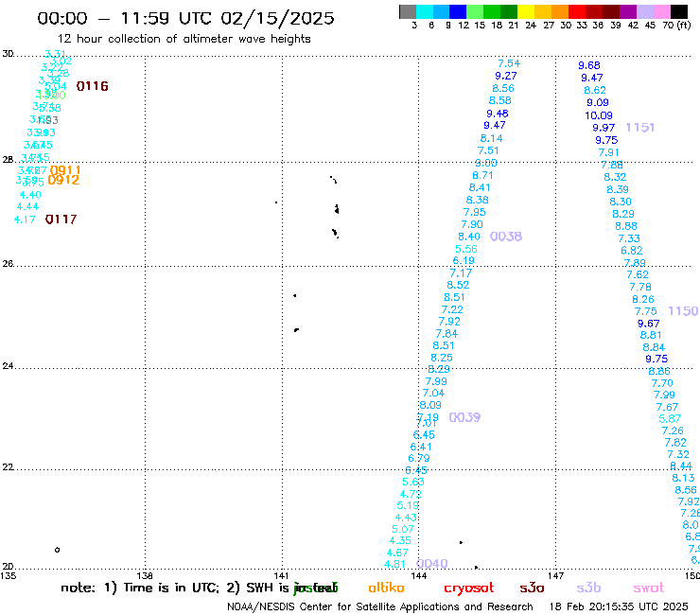700x615 pixels.
Task: Click the wave height value 4.17
Action: [x=25, y=220]
